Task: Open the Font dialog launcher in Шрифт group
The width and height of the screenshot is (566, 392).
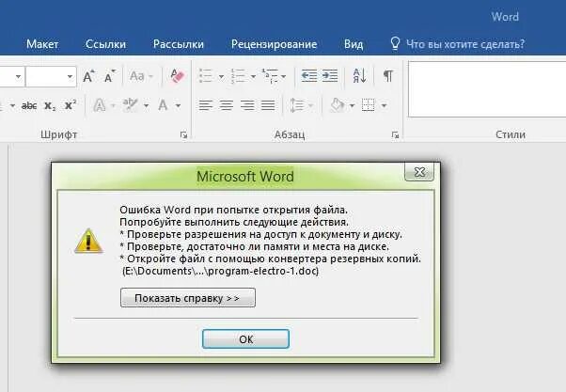Action: tap(183, 135)
